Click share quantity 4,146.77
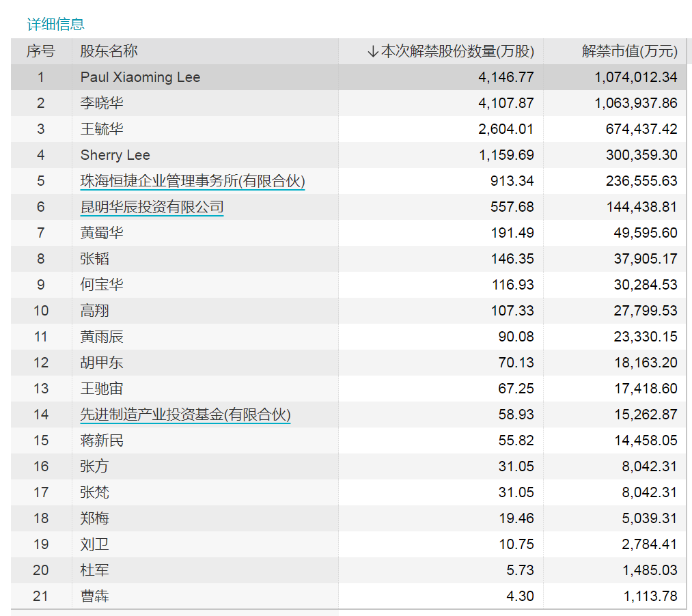Viewport: 692px width, 616px height. pos(506,77)
